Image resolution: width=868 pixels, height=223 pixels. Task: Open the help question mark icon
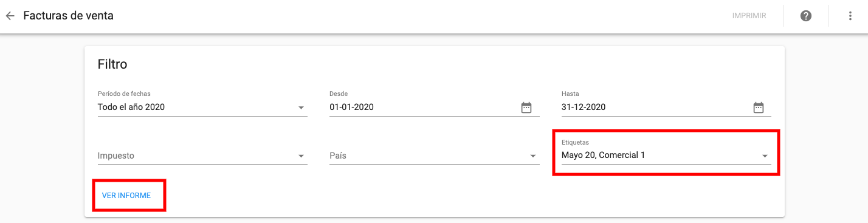[x=806, y=16]
